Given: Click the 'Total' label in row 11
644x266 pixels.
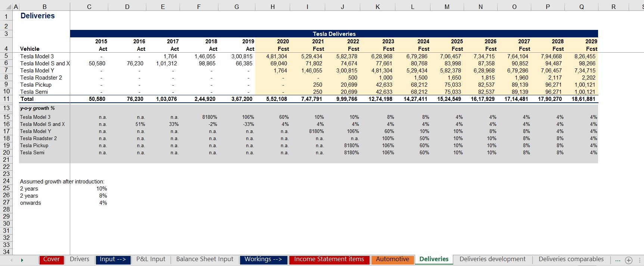Looking at the screenshot, I should click(x=27, y=99).
